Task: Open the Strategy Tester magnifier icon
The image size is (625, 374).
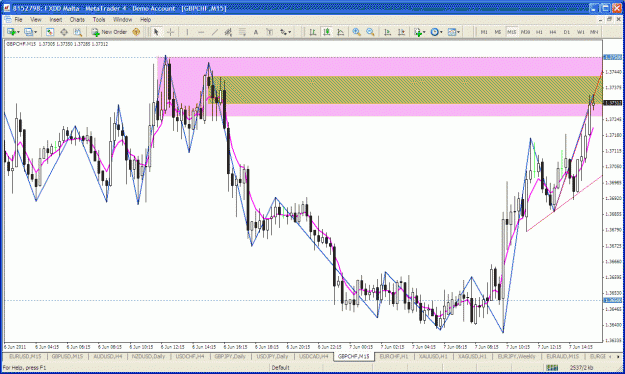Action: 78,32
